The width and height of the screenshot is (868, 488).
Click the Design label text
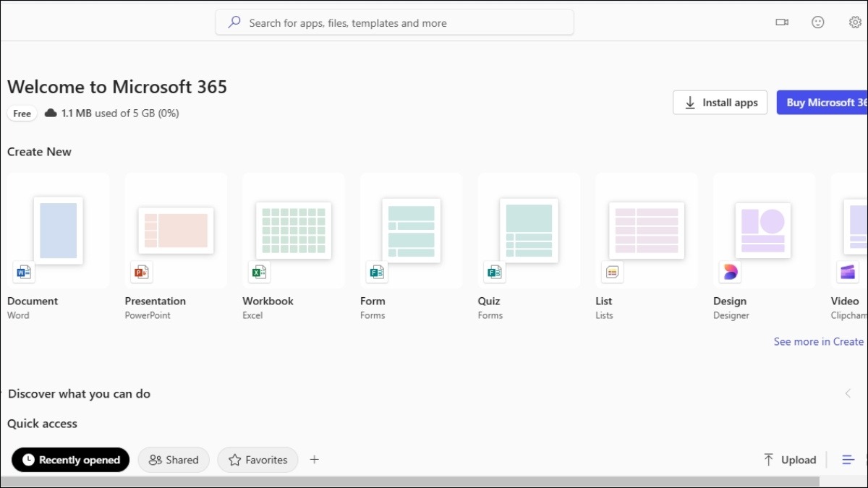tap(730, 301)
